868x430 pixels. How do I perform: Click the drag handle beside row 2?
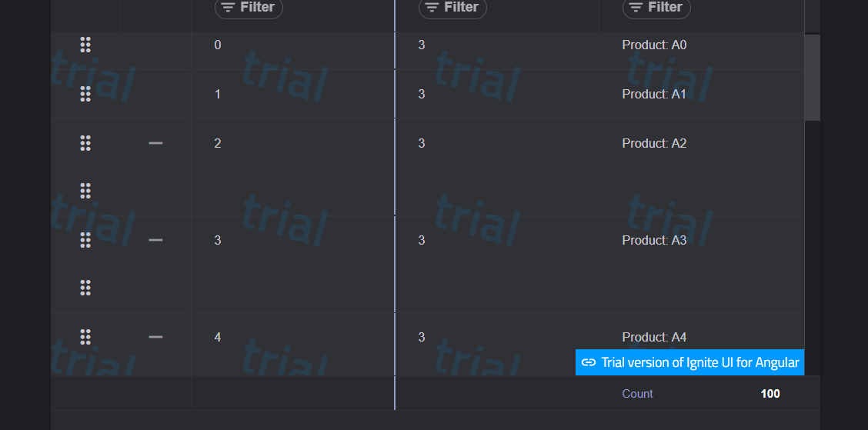click(85, 143)
